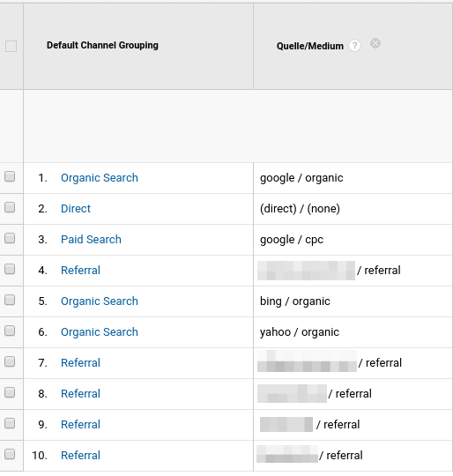Viewport: 453px width, 476px height.
Task: Open the Referral link in row 9
Action: pyautogui.click(x=80, y=424)
